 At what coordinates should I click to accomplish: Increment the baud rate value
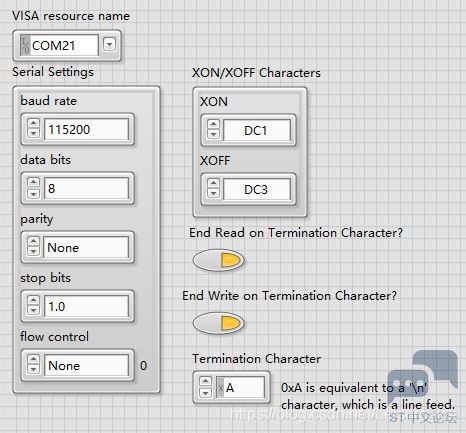pos(33,123)
